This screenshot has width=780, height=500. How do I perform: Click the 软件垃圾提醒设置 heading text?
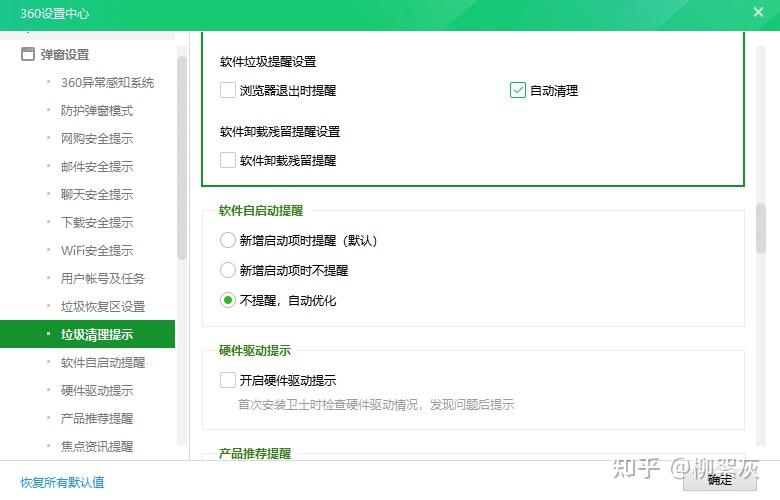coord(268,62)
